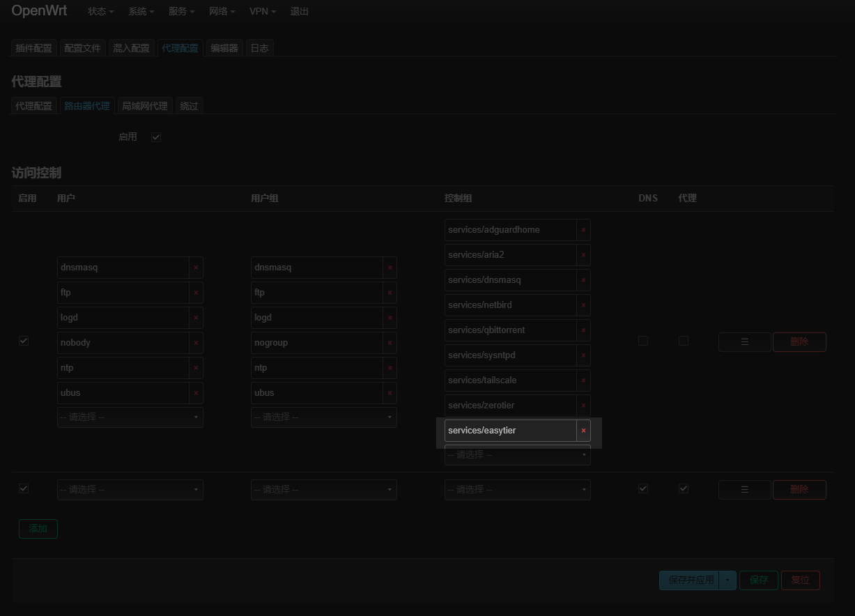Remove ftp from the 用户 column
Viewport: 855px width, 616px height.
pos(196,293)
